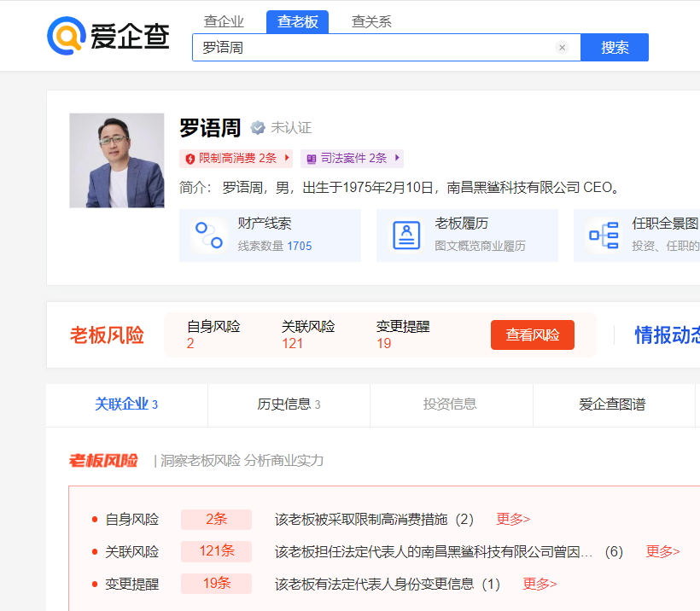Click the 图文概览商业履历 subtitle
Image resolution: width=700 pixels, height=611 pixels.
coord(480,246)
